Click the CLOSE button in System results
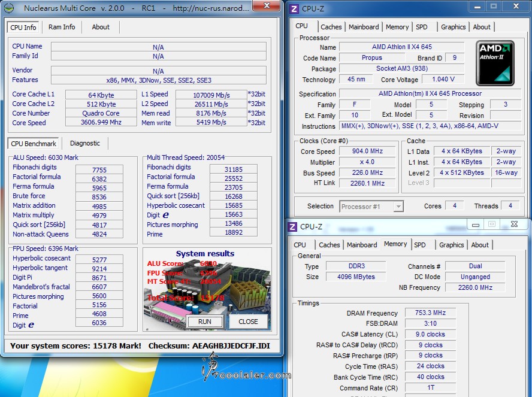 249,322
